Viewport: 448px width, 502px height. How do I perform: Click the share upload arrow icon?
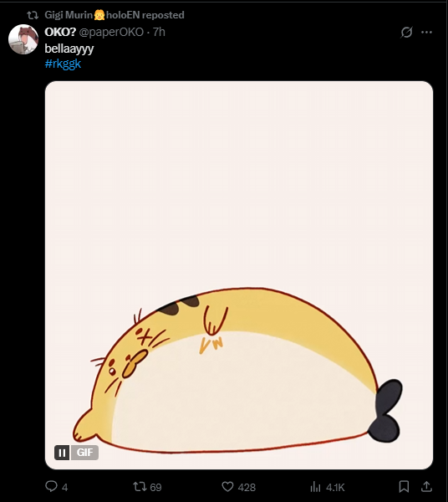(x=426, y=487)
